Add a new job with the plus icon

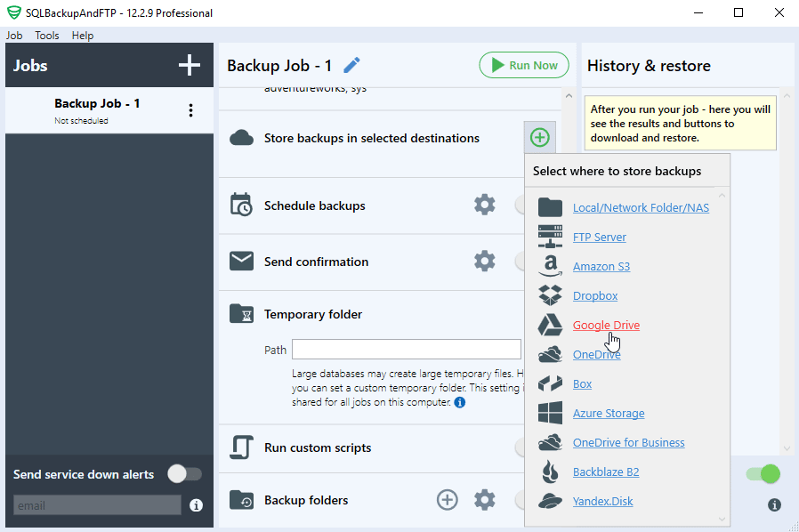pyautogui.click(x=189, y=65)
